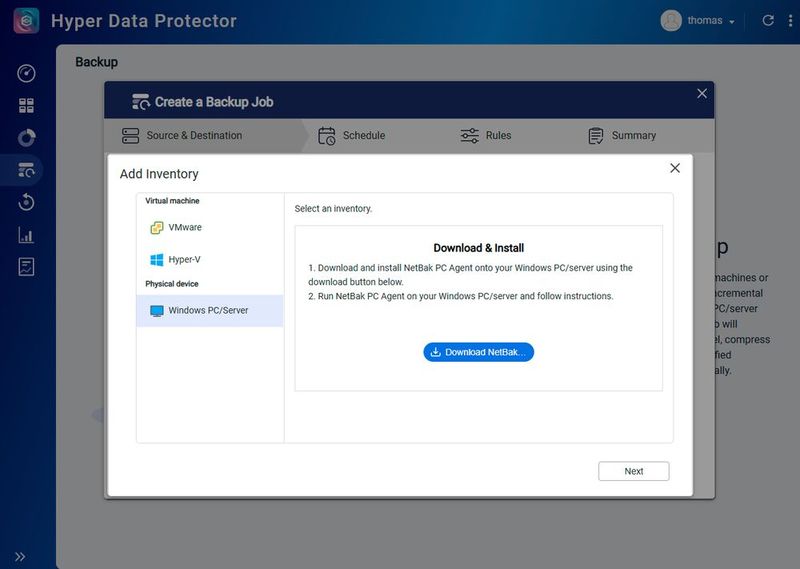Choose Windows PC/Server inventory type
The height and width of the screenshot is (569, 800).
pos(210,311)
